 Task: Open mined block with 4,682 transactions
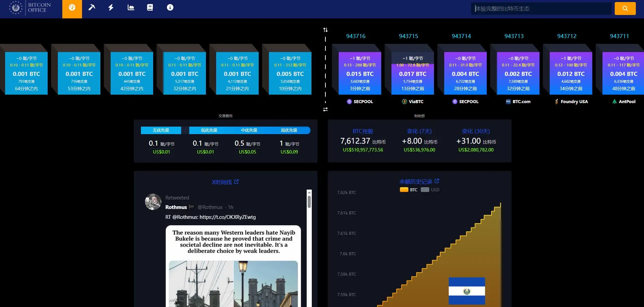point(571,73)
